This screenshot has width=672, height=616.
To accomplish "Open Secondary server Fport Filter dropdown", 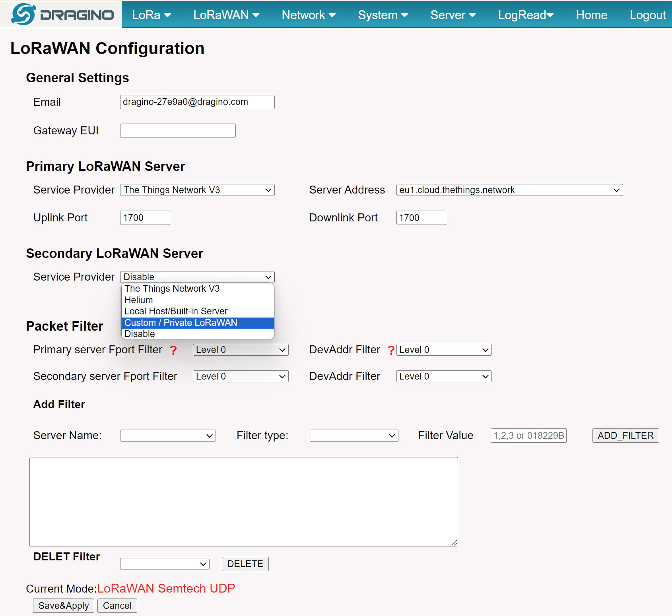I will 241,376.
